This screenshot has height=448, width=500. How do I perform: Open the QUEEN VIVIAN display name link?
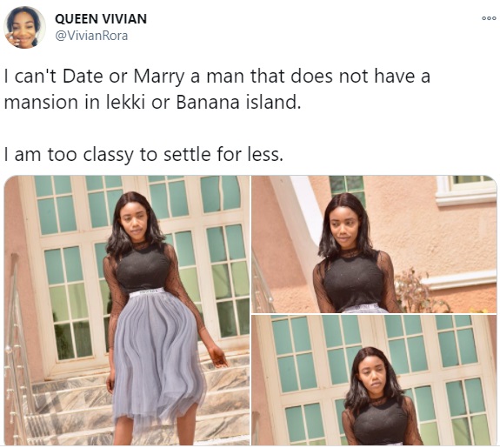pyautogui.click(x=101, y=19)
